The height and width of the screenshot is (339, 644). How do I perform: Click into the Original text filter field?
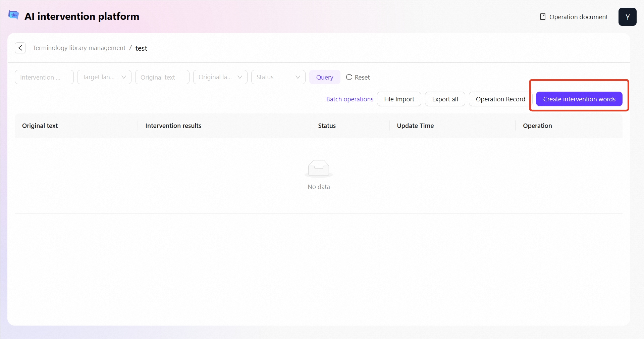162,77
